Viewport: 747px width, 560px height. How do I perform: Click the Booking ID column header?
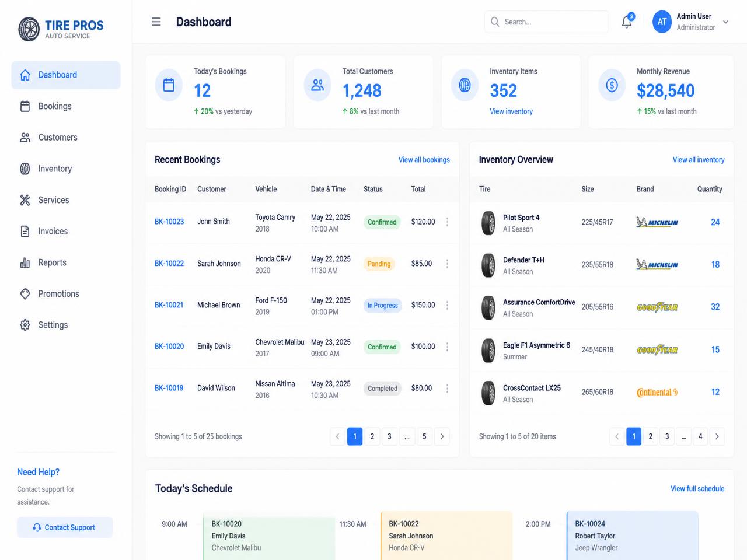point(170,189)
